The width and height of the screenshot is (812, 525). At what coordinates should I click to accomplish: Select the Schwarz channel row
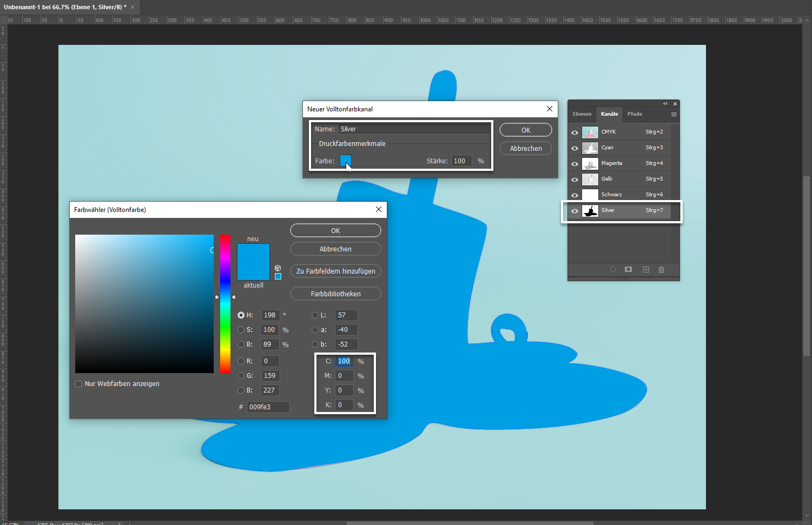point(620,195)
